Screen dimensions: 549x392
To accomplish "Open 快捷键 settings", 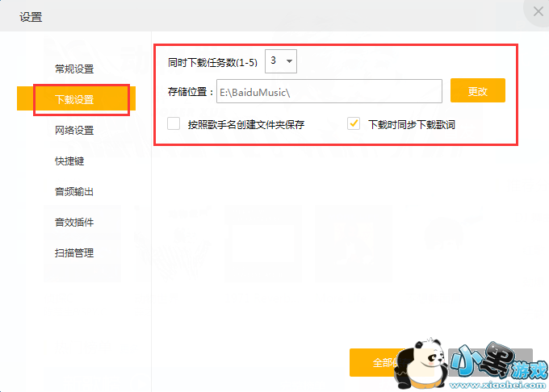I will 69,161.
